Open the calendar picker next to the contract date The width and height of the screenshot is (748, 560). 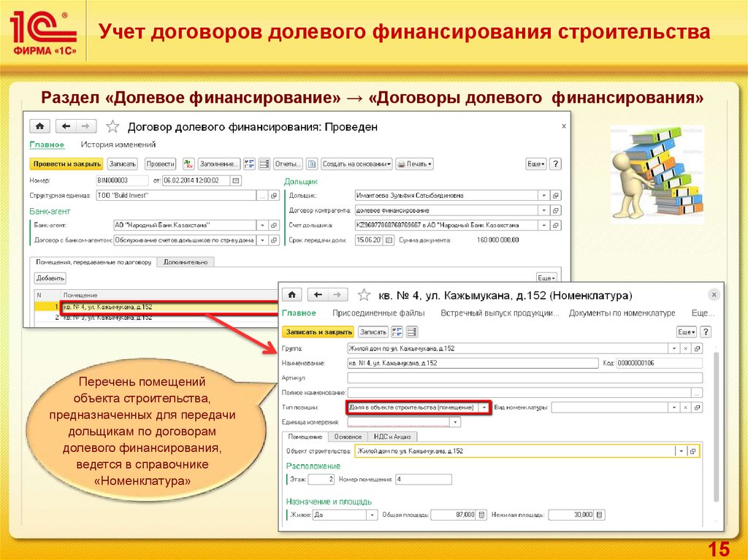point(235,180)
